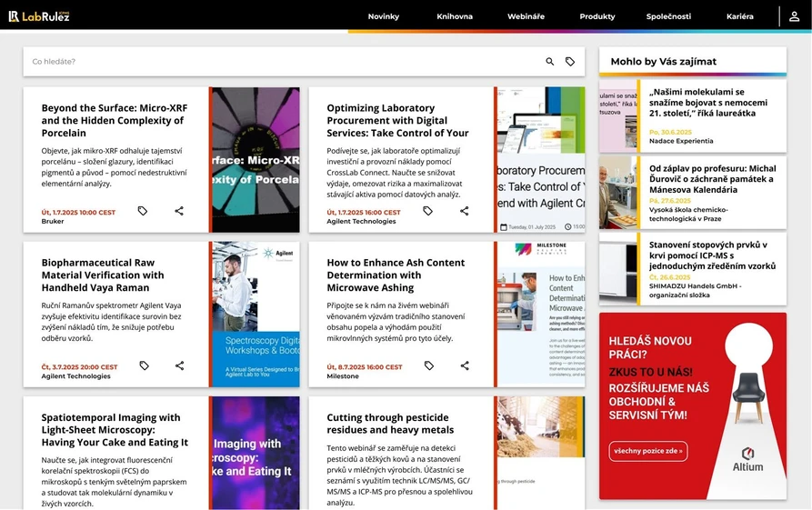
Task: Click the tag filter icon in search bar
Action: click(x=569, y=62)
